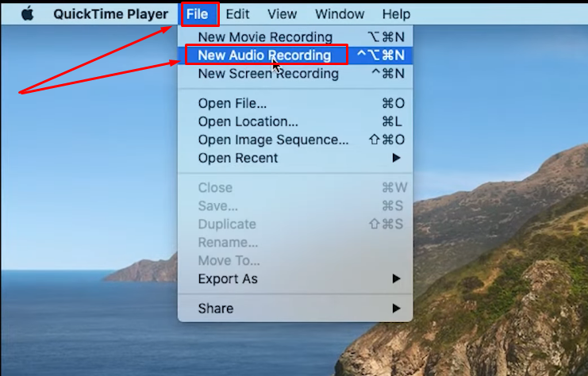Choose Open File… from File menu

click(295, 103)
